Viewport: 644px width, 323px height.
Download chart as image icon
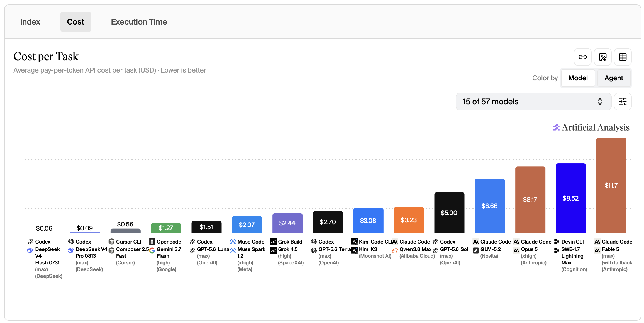pos(602,57)
